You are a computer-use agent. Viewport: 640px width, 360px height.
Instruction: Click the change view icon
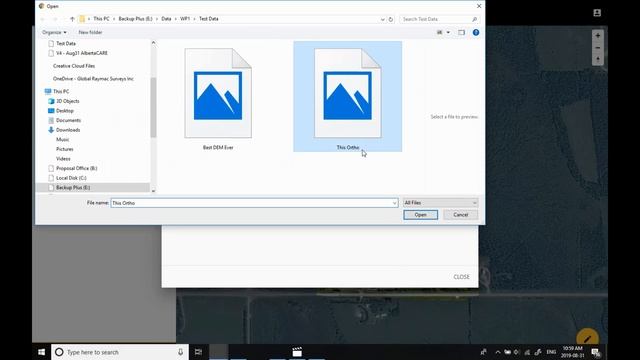click(x=440, y=32)
